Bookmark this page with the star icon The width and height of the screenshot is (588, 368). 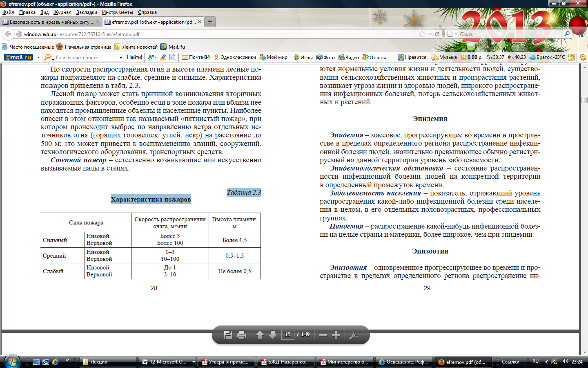422,34
